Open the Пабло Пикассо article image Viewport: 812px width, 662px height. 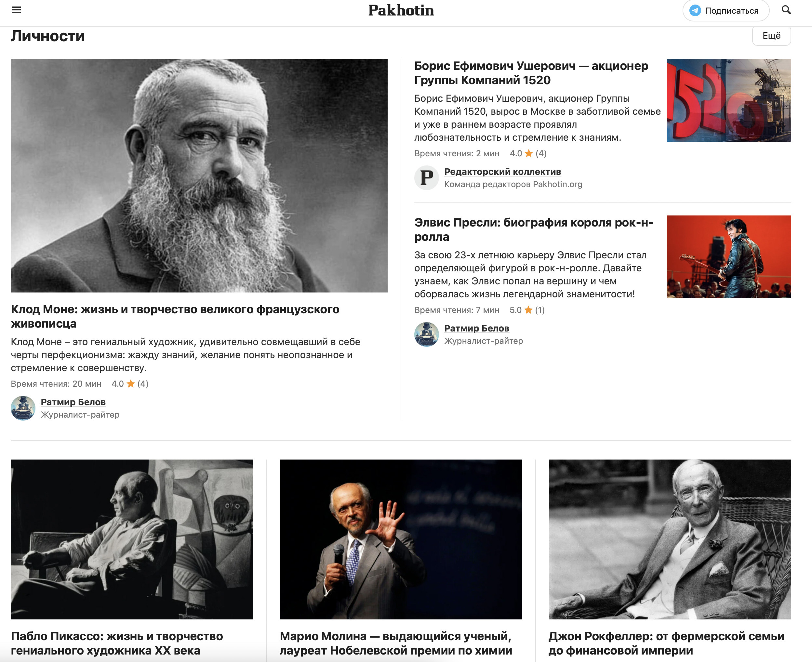pyautogui.click(x=132, y=539)
